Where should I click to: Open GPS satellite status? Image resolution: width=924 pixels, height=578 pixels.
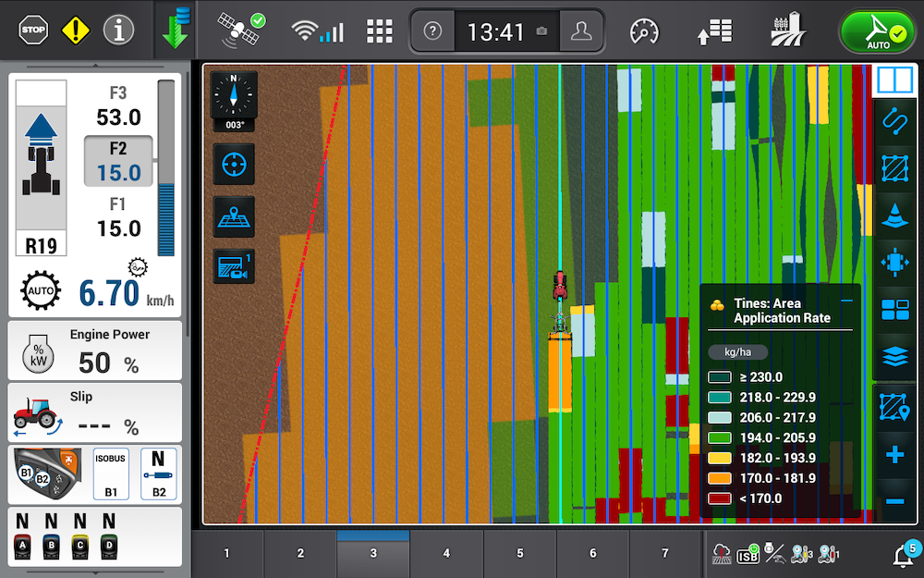coord(241,31)
